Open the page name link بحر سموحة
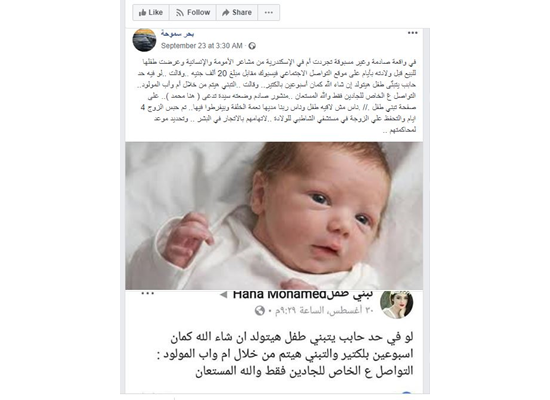 [x=177, y=34]
